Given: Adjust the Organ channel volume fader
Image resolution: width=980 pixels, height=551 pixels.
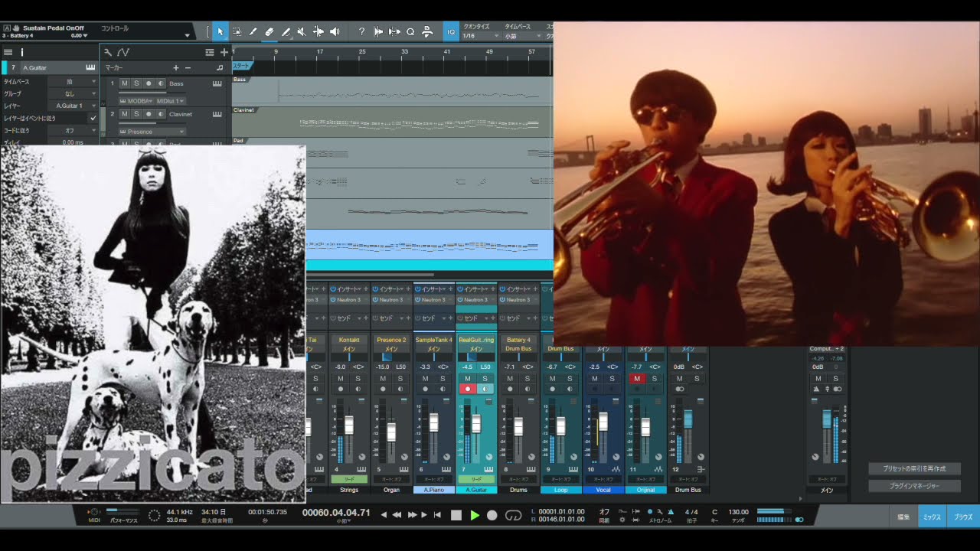Looking at the screenshot, I should [x=391, y=432].
